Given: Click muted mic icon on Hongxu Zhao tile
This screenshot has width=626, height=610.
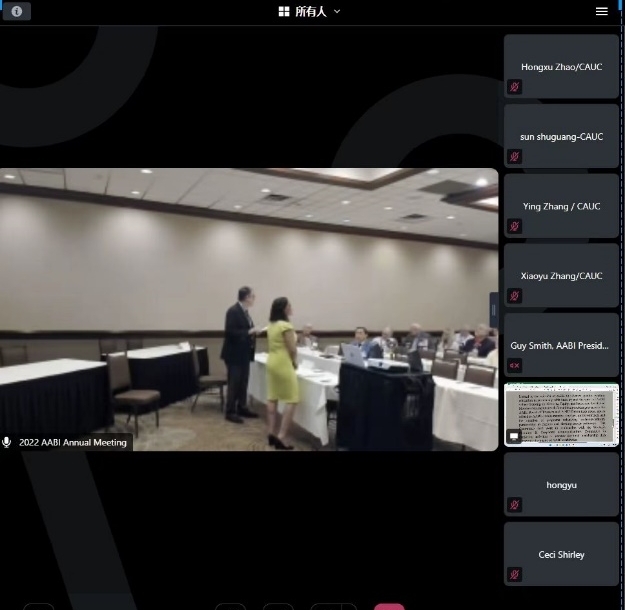Looking at the screenshot, I should pos(514,87).
